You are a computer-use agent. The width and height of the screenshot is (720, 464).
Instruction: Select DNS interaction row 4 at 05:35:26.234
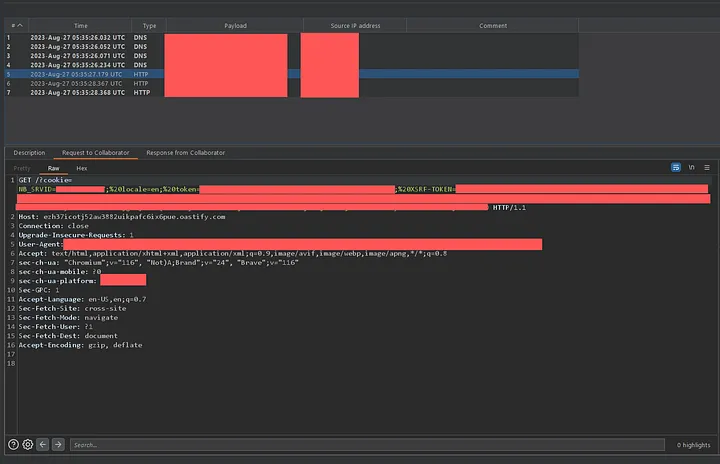(292, 65)
